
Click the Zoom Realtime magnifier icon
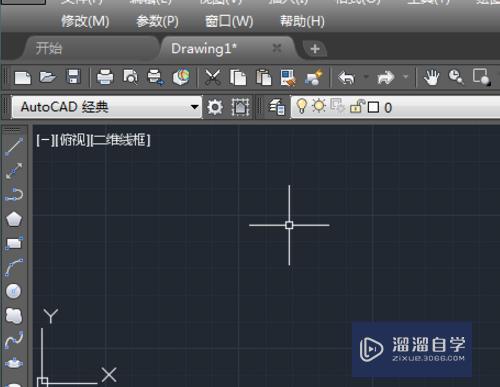[x=456, y=78]
